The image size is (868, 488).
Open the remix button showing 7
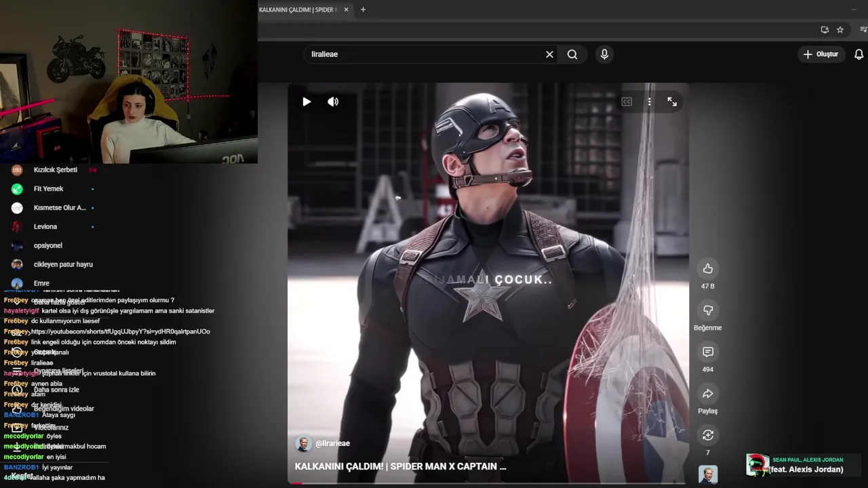708,435
